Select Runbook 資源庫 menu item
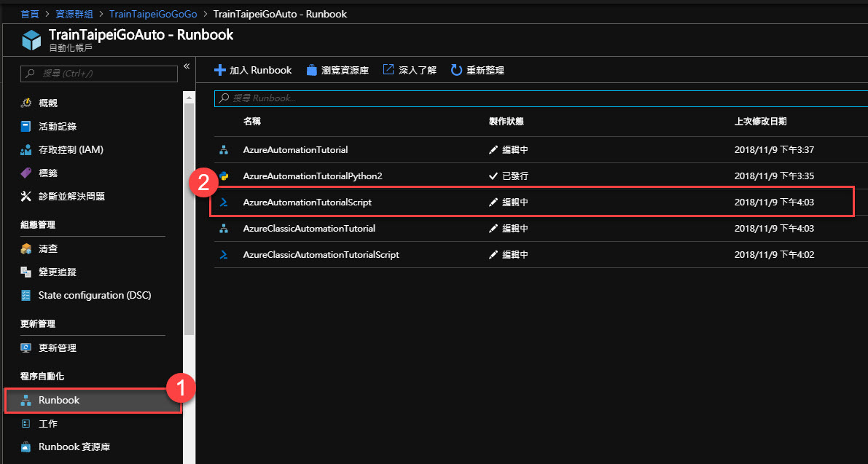This screenshot has height=464, width=868. click(x=74, y=447)
